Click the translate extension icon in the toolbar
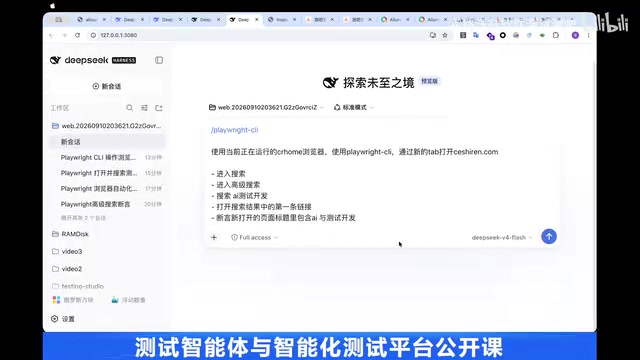Viewport: 640px width, 360px height. pyautogui.click(x=476, y=36)
